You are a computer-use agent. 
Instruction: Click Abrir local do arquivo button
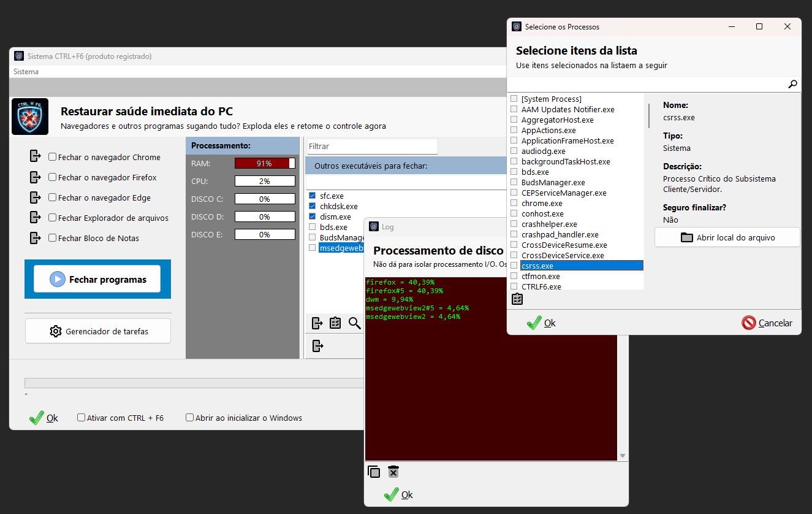(x=727, y=237)
